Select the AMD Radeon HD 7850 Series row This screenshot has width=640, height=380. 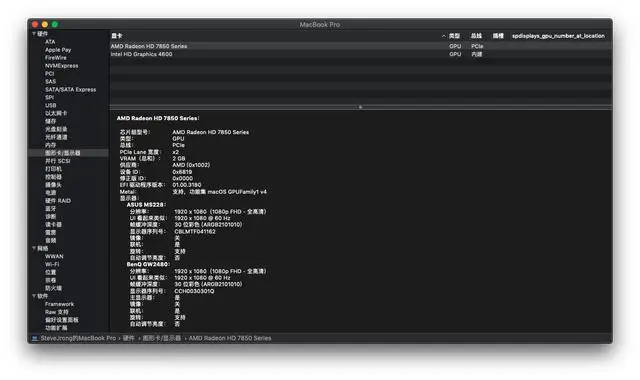(361, 46)
